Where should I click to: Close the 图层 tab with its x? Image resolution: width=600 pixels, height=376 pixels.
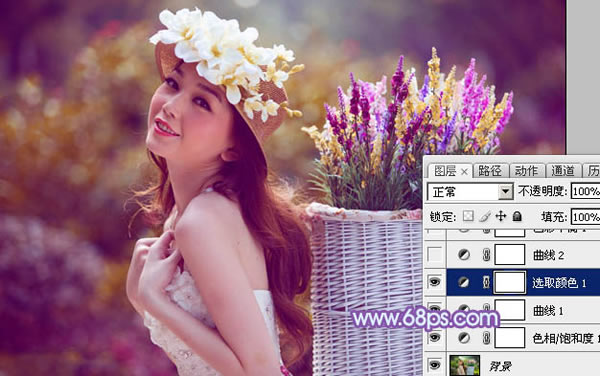464,172
